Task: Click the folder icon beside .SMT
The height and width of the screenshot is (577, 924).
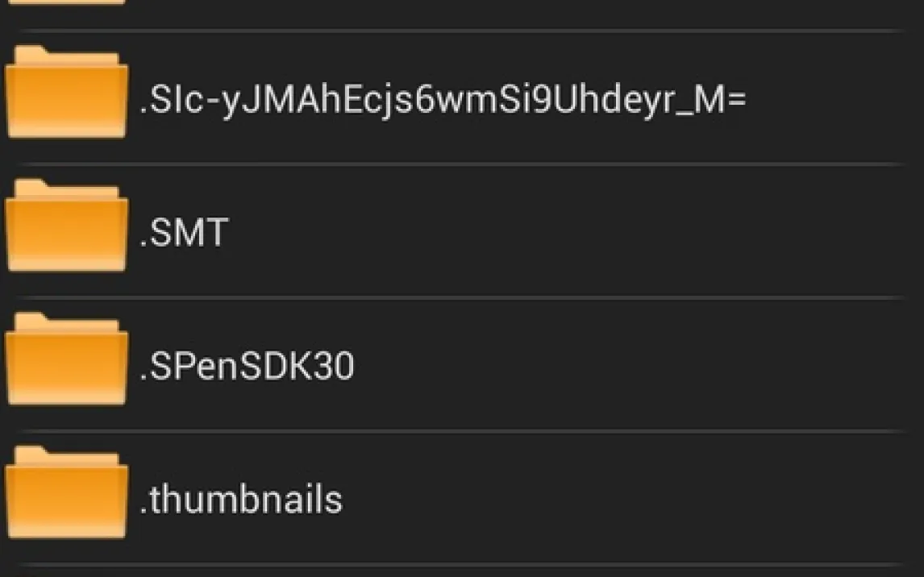Action: point(67,227)
